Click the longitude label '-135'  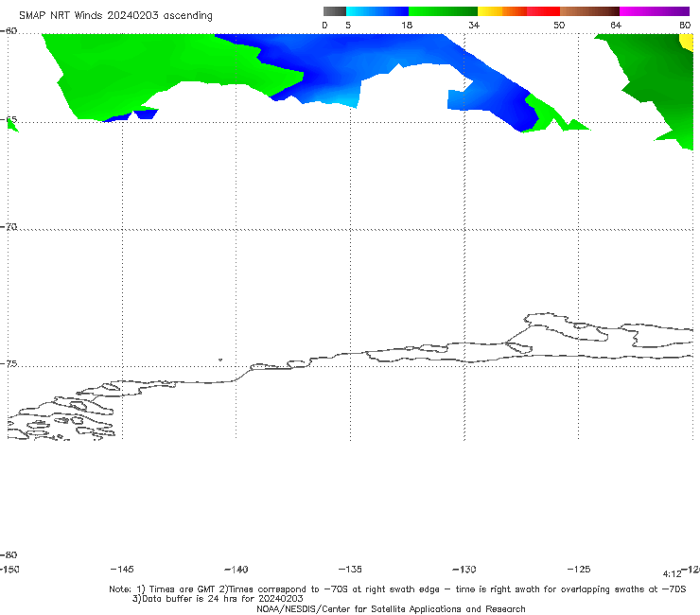pyautogui.click(x=350, y=569)
